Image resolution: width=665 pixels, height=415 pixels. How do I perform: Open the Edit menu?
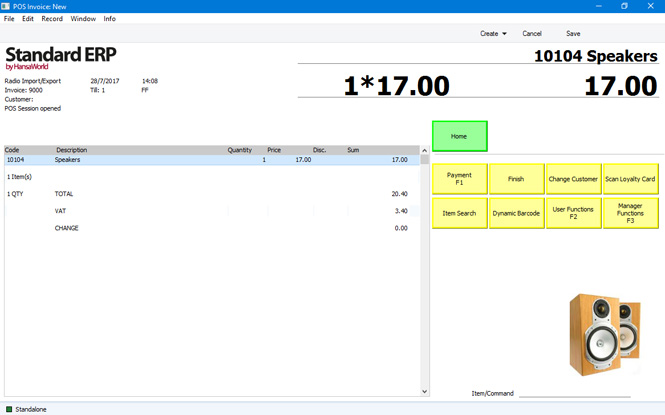tap(28, 19)
